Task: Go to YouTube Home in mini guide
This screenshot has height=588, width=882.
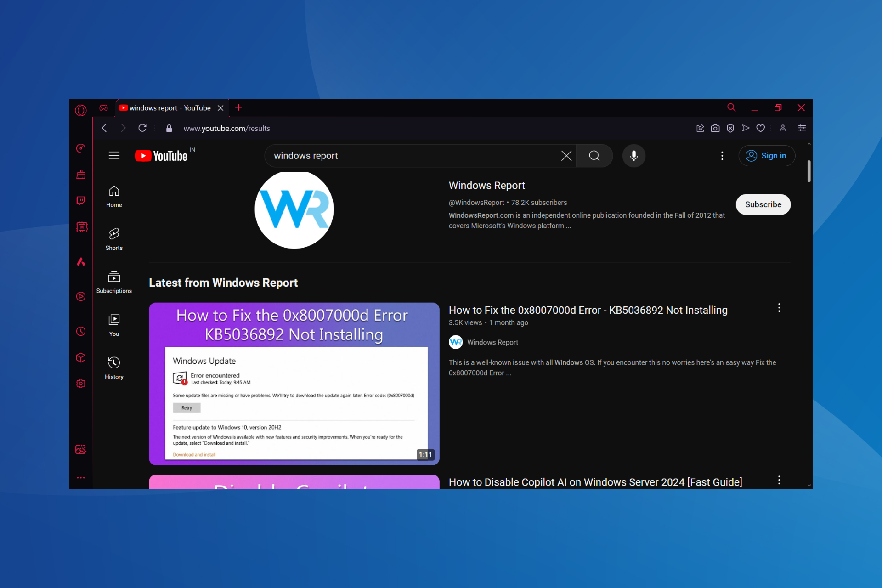Action: [114, 197]
